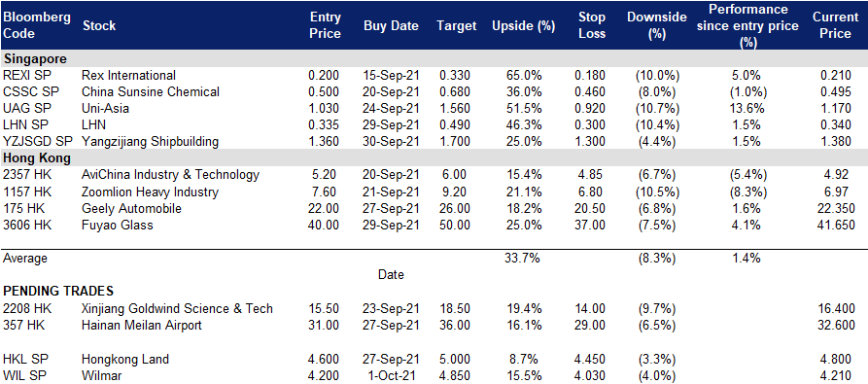Click the Performance since entry price header
The image size is (868, 384).
747,25
